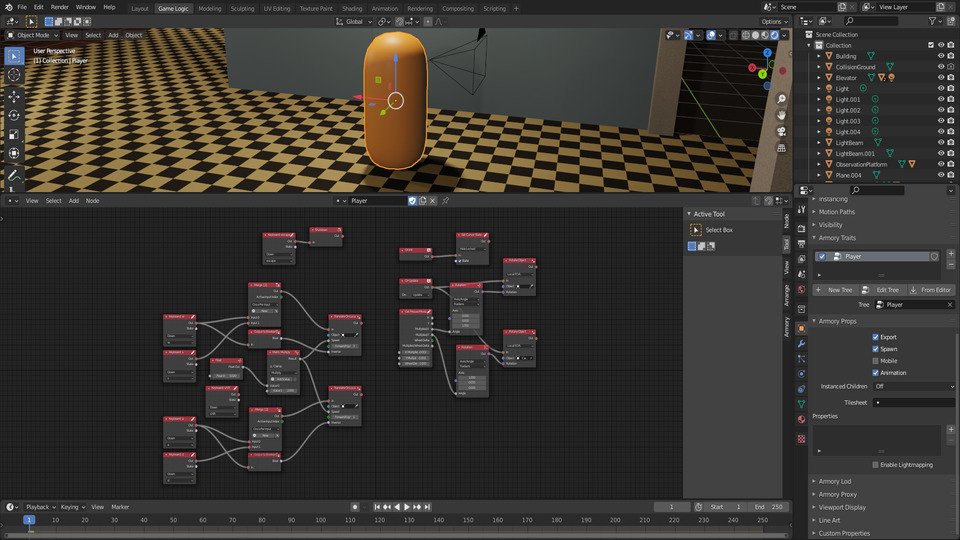This screenshot has width=960, height=540.
Task: Hide the Elevator object in outliner
Action: pos(941,78)
